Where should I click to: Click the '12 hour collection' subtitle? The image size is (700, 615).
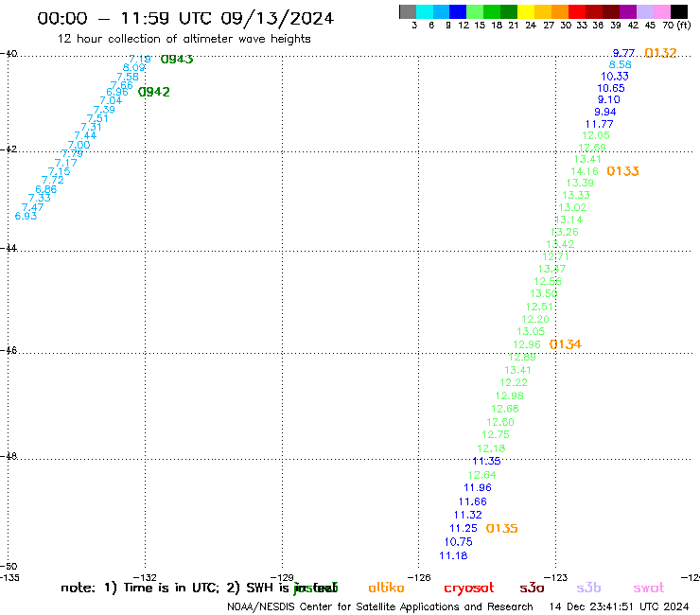click(x=184, y=40)
